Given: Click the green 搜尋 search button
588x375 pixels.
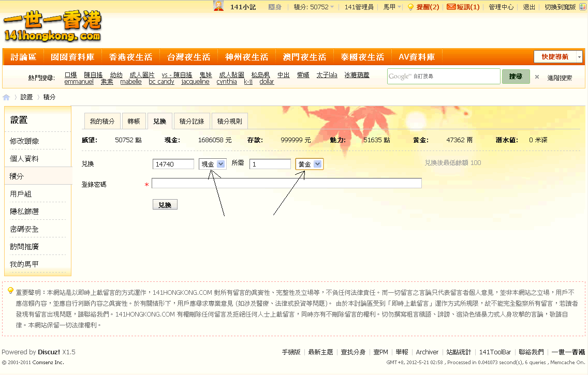Looking at the screenshot, I should [516, 77].
